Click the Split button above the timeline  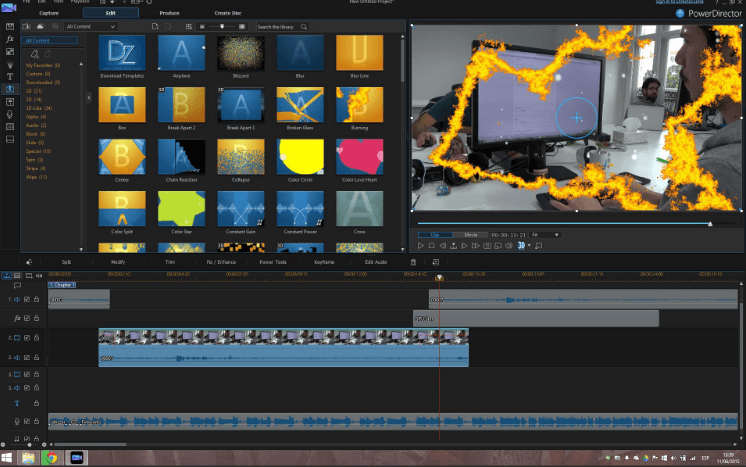(x=66, y=262)
